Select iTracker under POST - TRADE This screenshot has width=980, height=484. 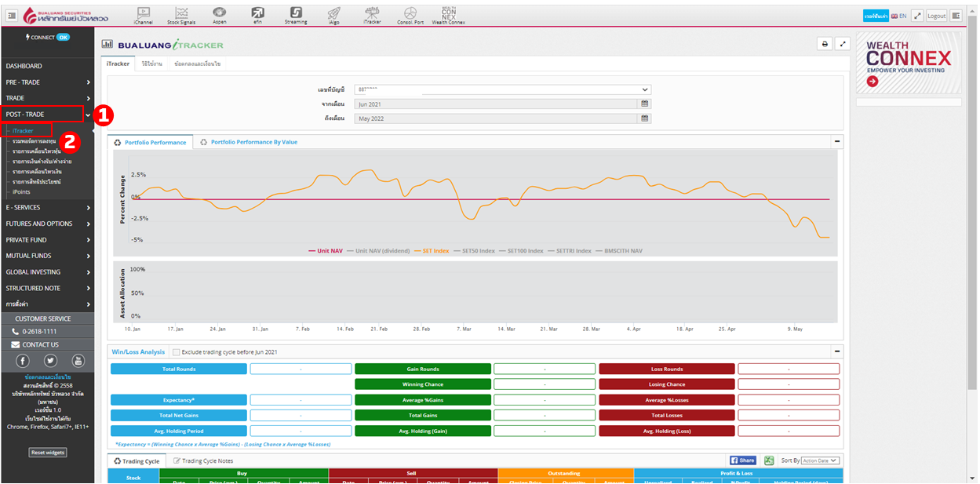24,130
